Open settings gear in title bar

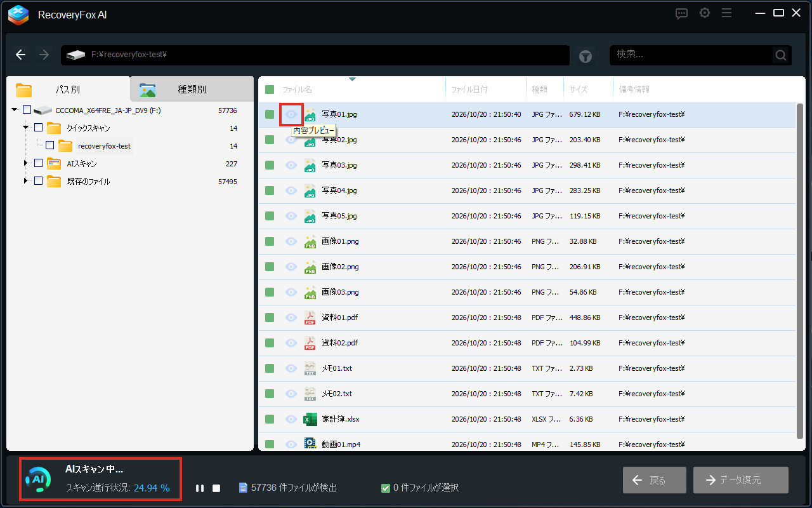[x=705, y=13]
